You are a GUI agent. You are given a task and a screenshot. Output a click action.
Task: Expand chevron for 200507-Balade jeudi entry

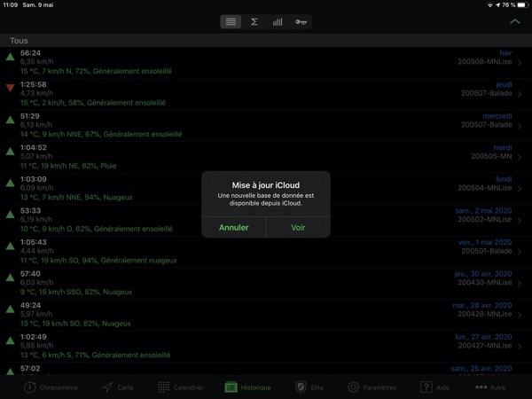click(520, 96)
